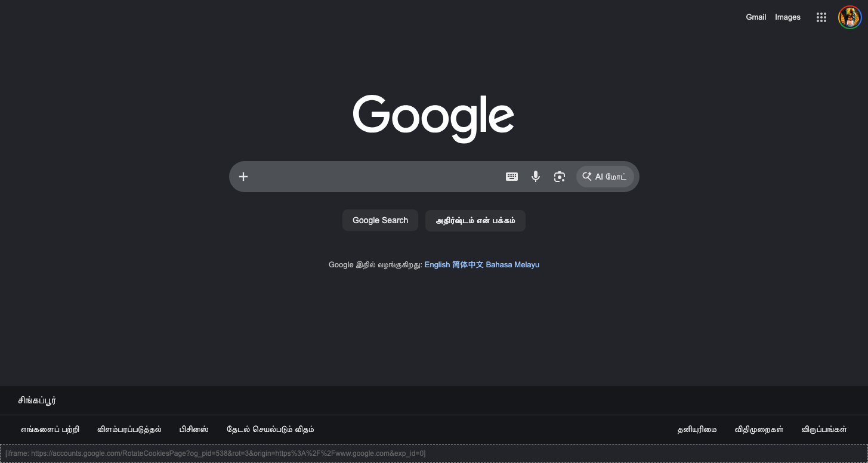This screenshot has width=868, height=463.
Task: Start voice search with the microphone icon
Action: click(x=536, y=177)
